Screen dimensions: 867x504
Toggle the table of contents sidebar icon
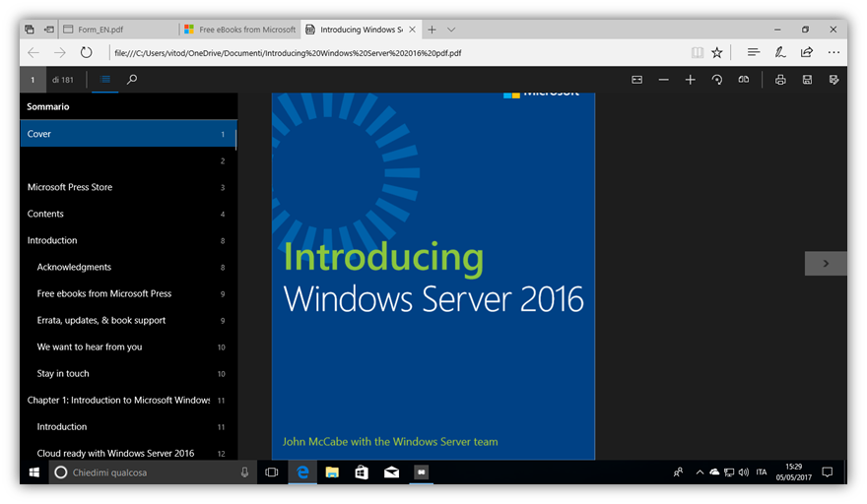(105, 80)
